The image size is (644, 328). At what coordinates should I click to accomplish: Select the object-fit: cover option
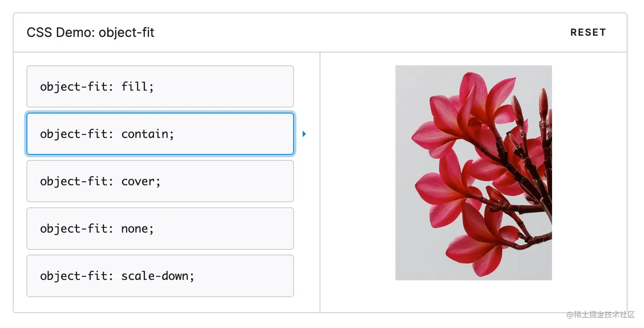pos(160,181)
